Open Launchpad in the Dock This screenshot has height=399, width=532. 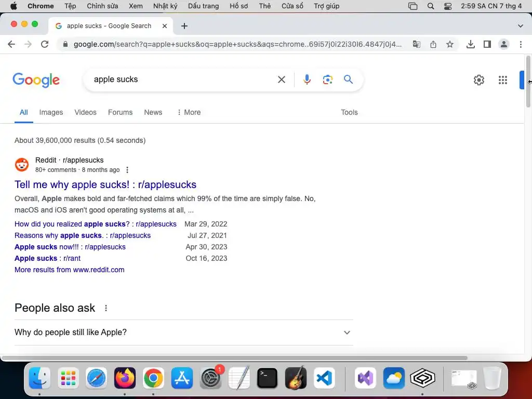[x=68, y=378]
